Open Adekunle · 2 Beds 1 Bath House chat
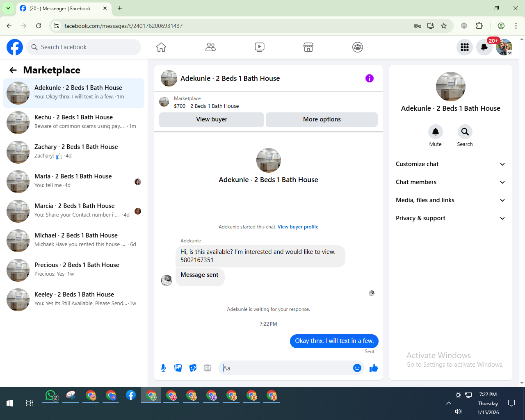The image size is (525, 420). [74, 93]
